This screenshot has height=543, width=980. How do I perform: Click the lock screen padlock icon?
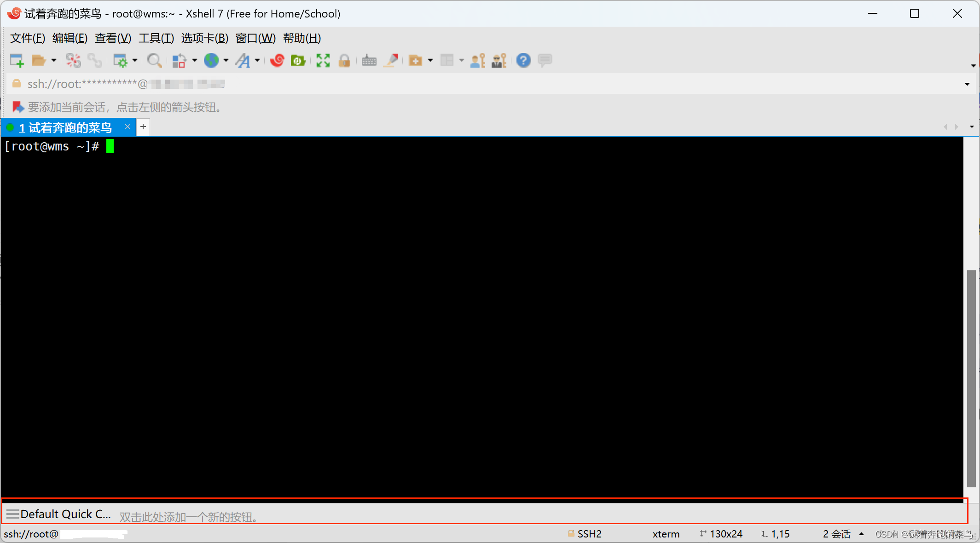[344, 60]
